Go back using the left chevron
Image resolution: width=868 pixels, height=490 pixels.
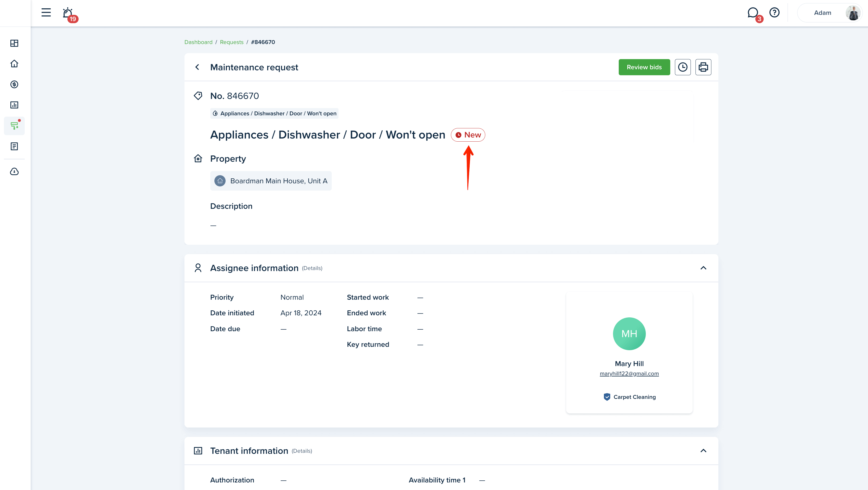click(x=197, y=67)
